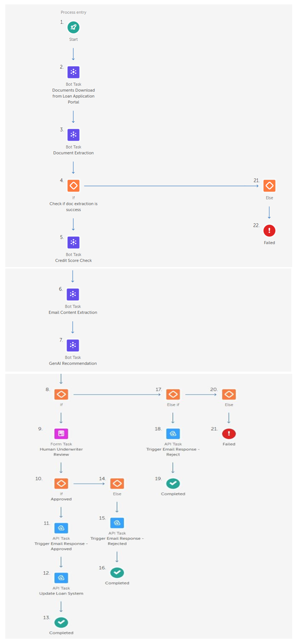Select the Documents Download Bot Task icon
298x644 pixels.
point(73,72)
